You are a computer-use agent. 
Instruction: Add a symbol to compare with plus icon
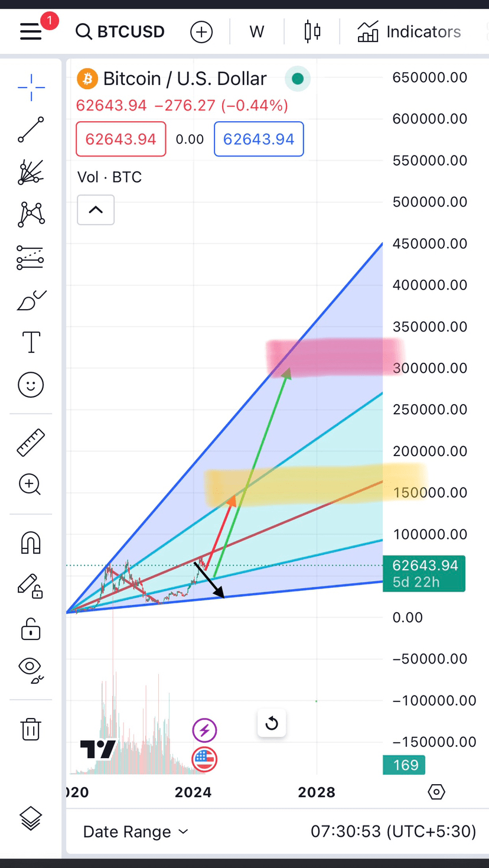(201, 32)
